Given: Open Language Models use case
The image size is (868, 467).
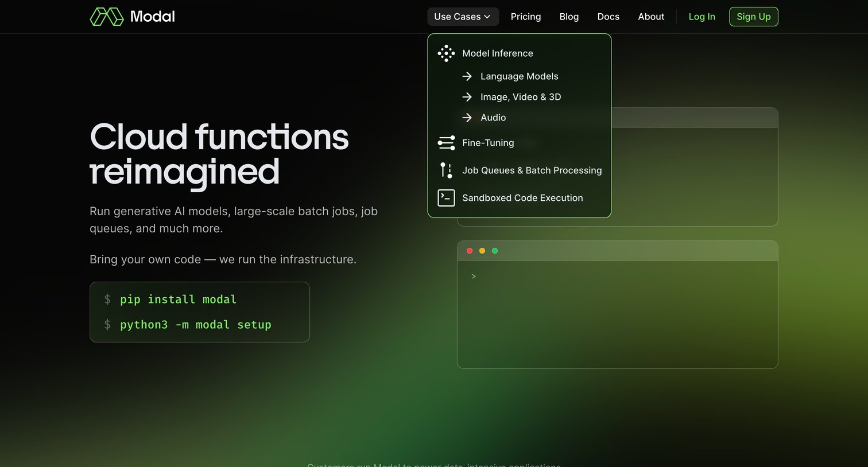Looking at the screenshot, I should [520, 76].
